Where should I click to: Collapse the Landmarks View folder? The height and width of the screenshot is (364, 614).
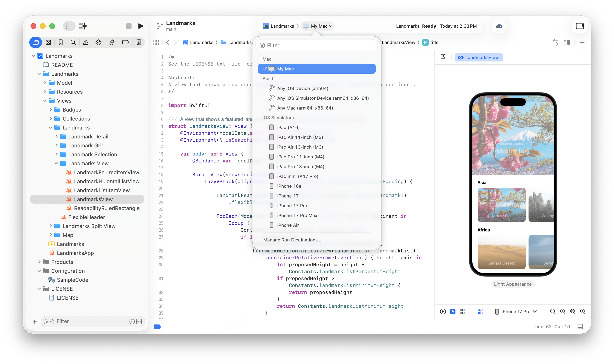click(x=56, y=163)
